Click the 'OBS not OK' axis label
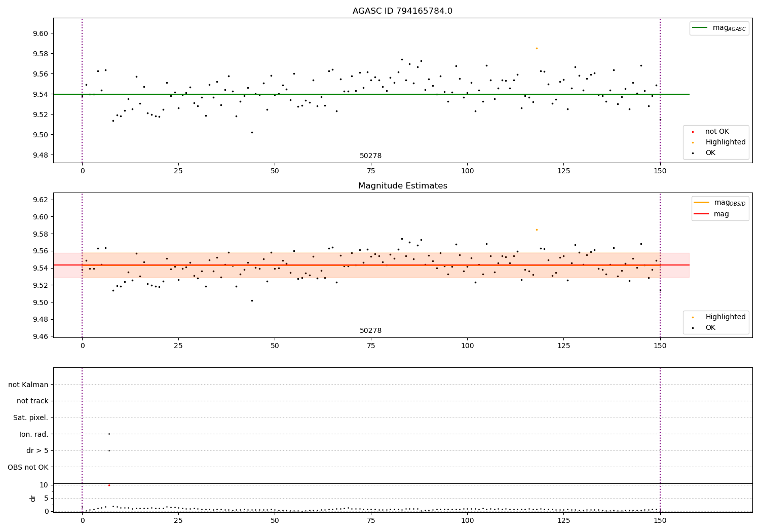This screenshot has height=532, width=760. pyautogui.click(x=28, y=467)
